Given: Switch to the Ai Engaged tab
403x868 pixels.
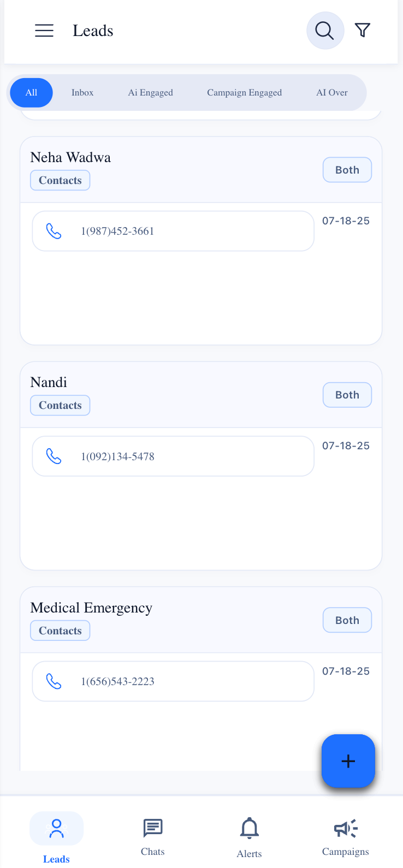Looking at the screenshot, I should coord(151,93).
